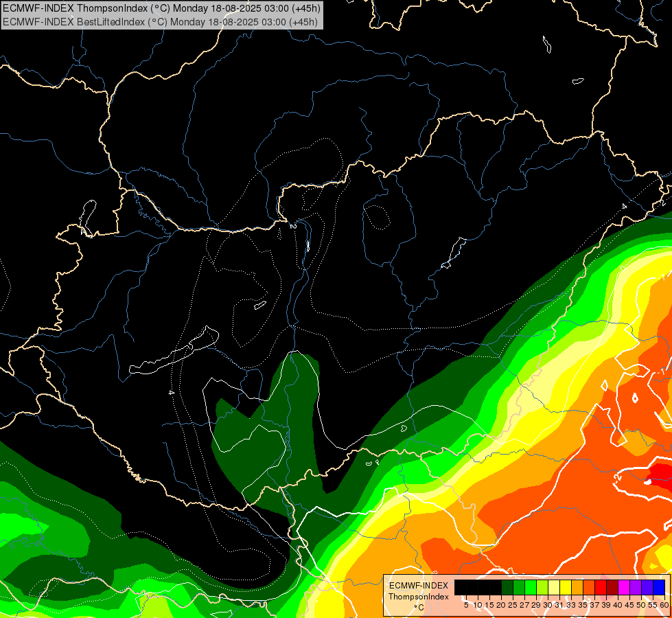Click the BestLiftedIndex title line at top

(x=160, y=21)
